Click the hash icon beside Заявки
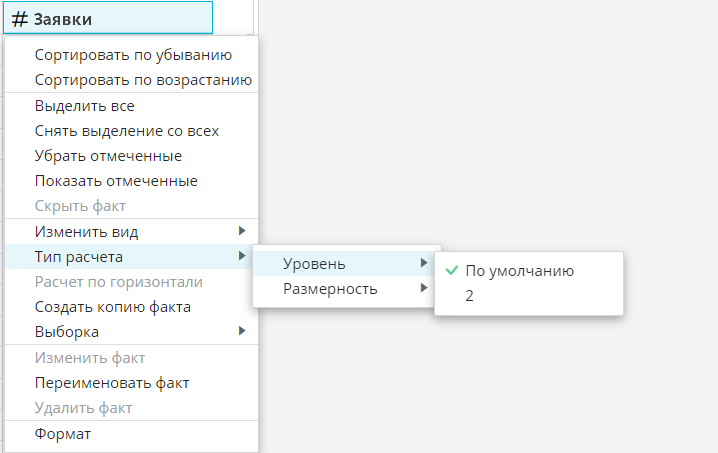Image resolution: width=718 pixels, height=453 pixels. [x=20, y=18]
